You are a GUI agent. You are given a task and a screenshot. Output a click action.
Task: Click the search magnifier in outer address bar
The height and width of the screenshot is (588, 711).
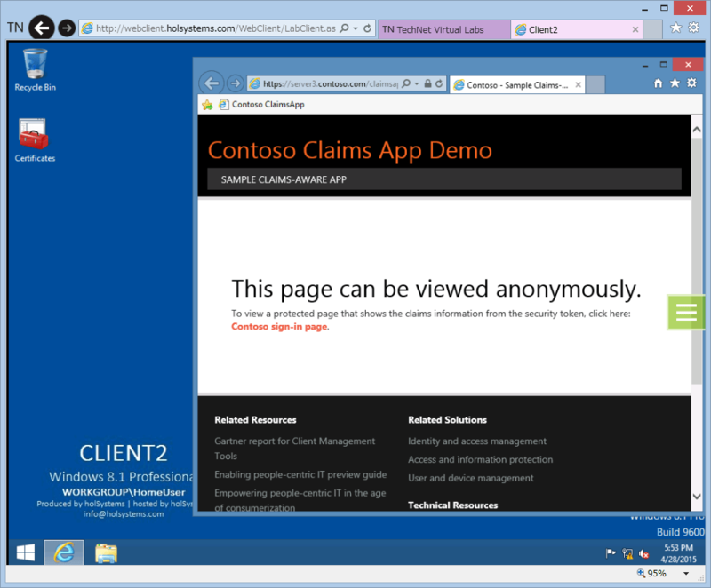[x=345, y=28]
